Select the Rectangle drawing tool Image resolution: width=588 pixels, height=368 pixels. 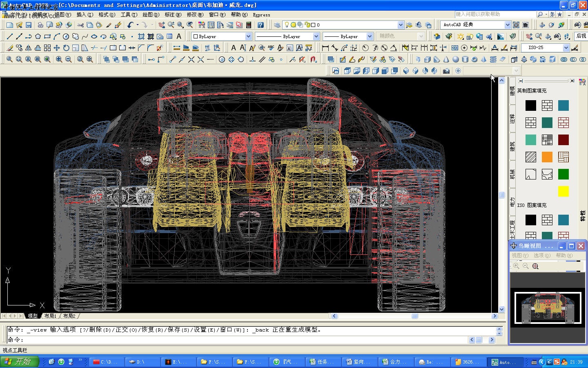click(47, 36)
